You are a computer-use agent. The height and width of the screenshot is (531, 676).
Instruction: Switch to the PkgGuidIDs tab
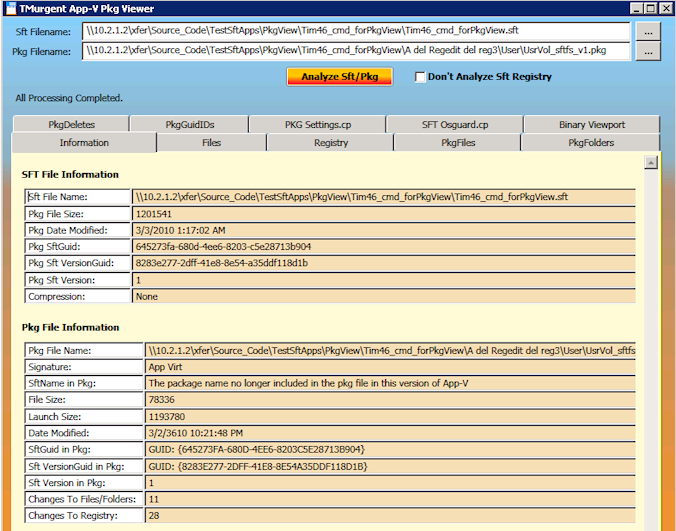click(x=190, y=125)
